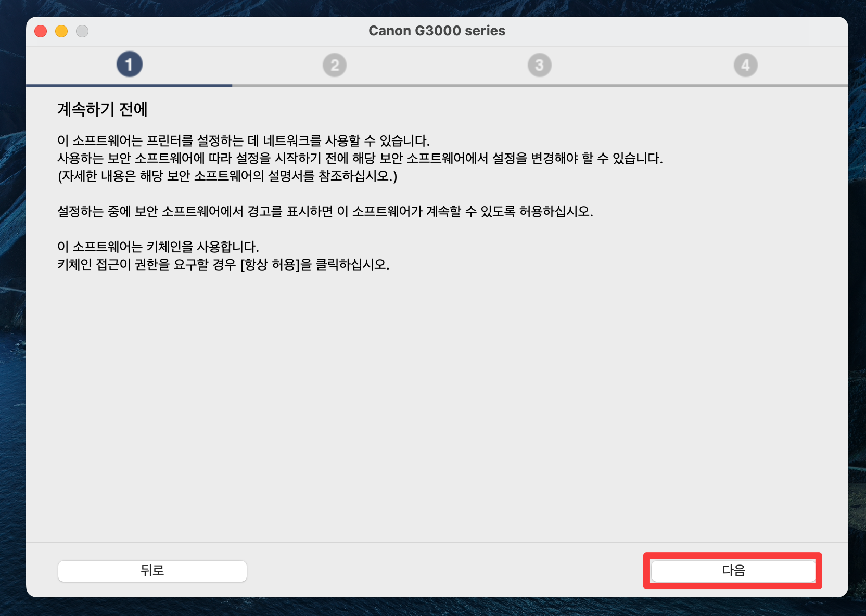Click the line 이 소프트웨어는 키체인을 사용합니다
This screenshot has width=866, height=616.
tap(158, 247)
